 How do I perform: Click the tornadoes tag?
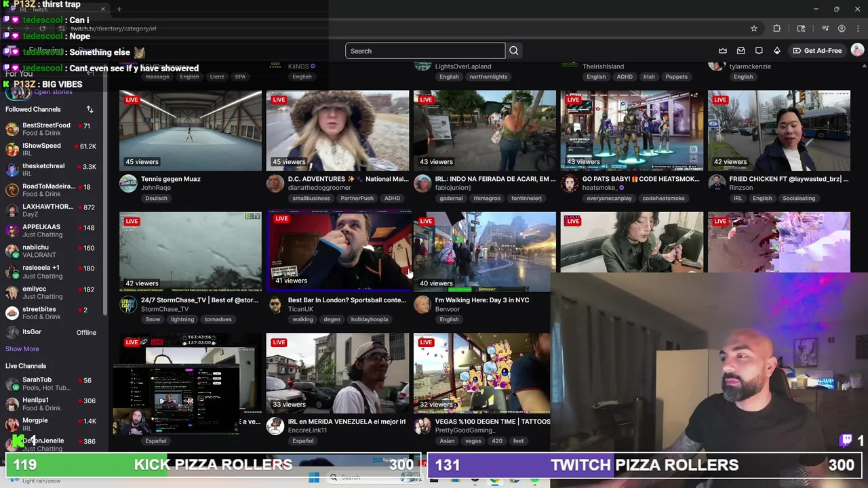point(218,319)
